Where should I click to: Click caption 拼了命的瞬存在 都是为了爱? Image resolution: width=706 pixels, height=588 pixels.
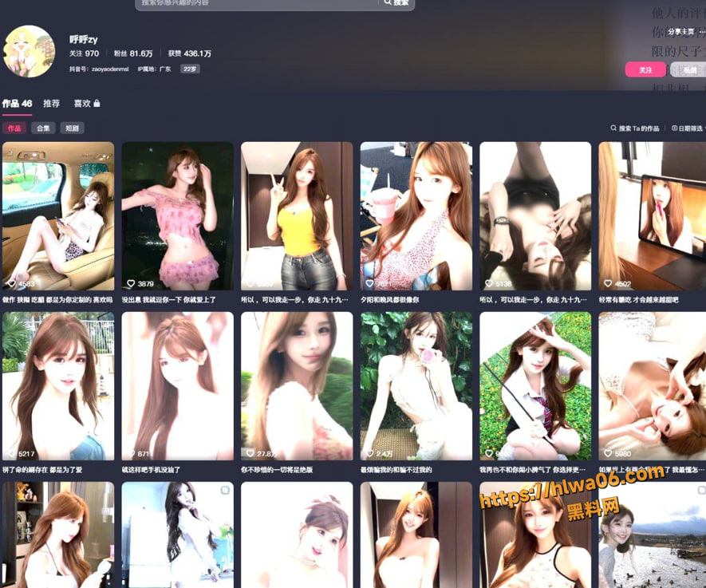(42, 470)
